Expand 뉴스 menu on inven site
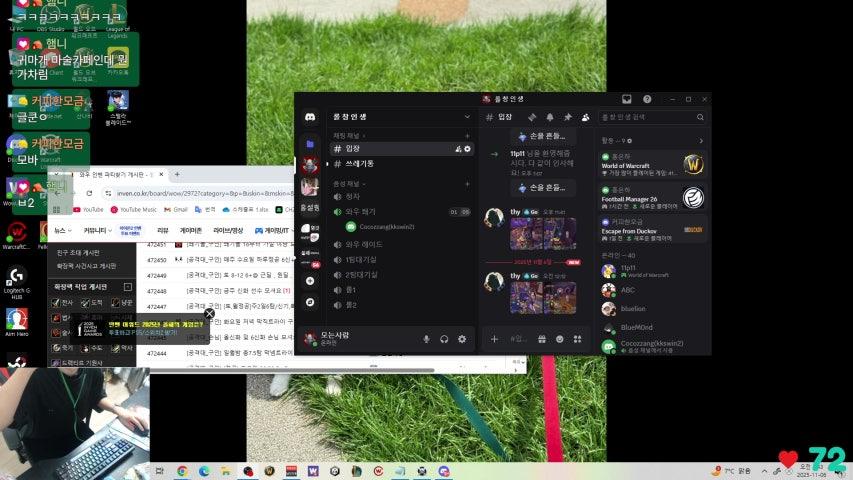853x480 pixels. 63,231
